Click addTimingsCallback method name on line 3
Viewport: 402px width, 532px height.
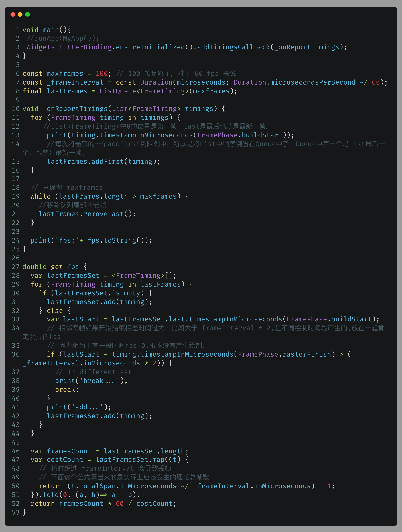coord(234,47)
